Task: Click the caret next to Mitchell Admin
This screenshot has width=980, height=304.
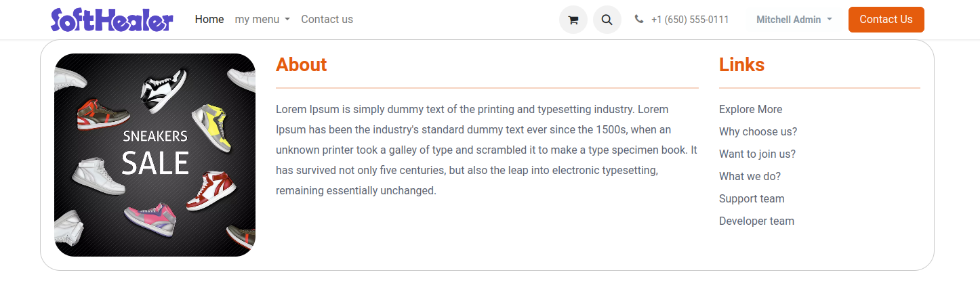Action: (x=830, y=20)
